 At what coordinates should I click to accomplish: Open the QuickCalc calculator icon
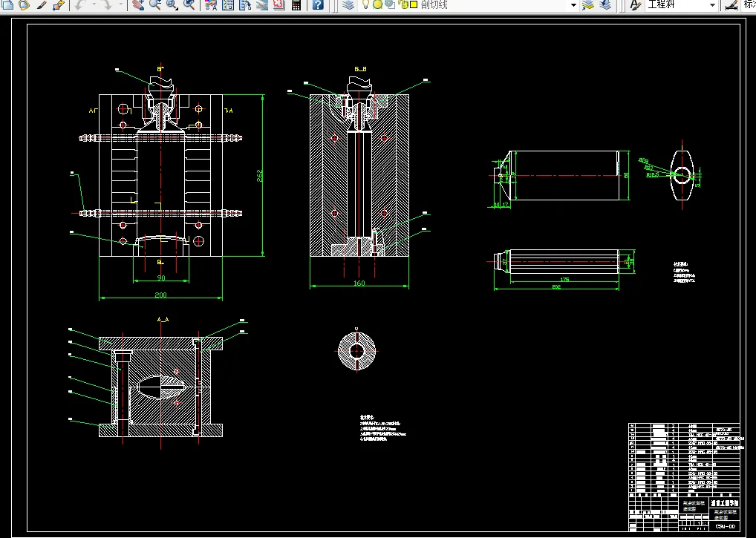click(296, 4)
